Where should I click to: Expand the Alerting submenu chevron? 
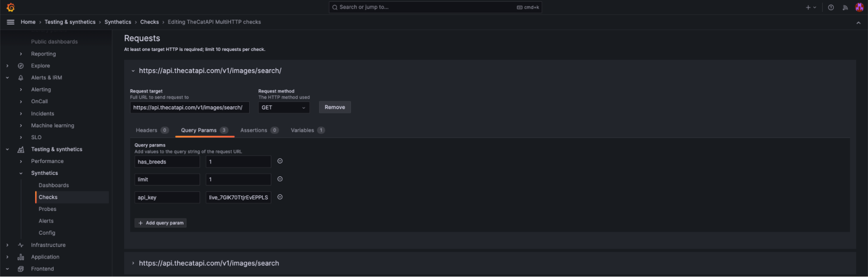coord(20,90)
